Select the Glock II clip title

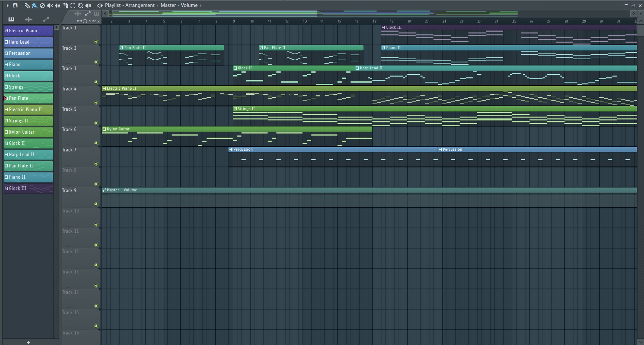pyautogui.click(x=245, y=68)
